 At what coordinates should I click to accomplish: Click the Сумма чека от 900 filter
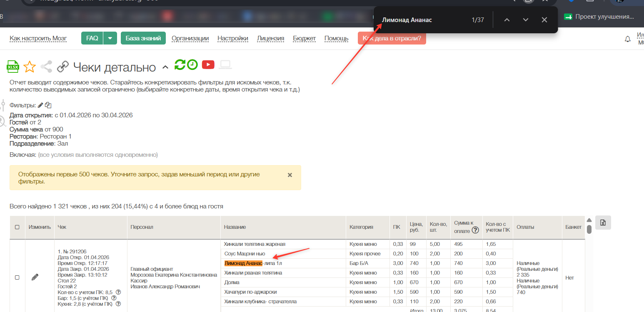(36, 129)
